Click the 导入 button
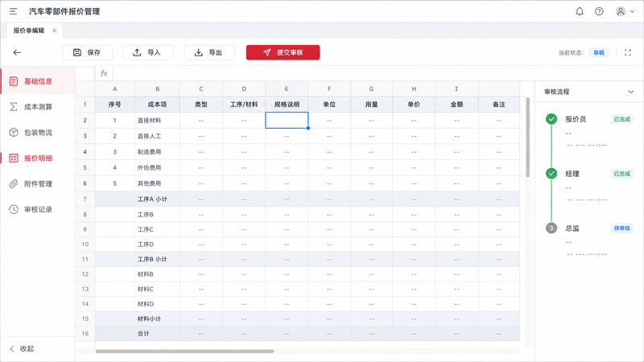644x362 pixels. point(148,52)
